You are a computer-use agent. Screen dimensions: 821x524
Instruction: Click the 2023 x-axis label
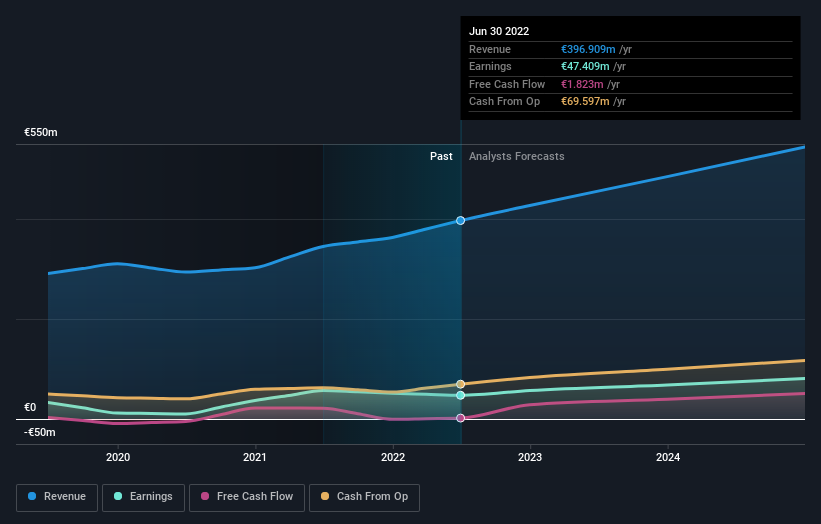coord(530,457)
